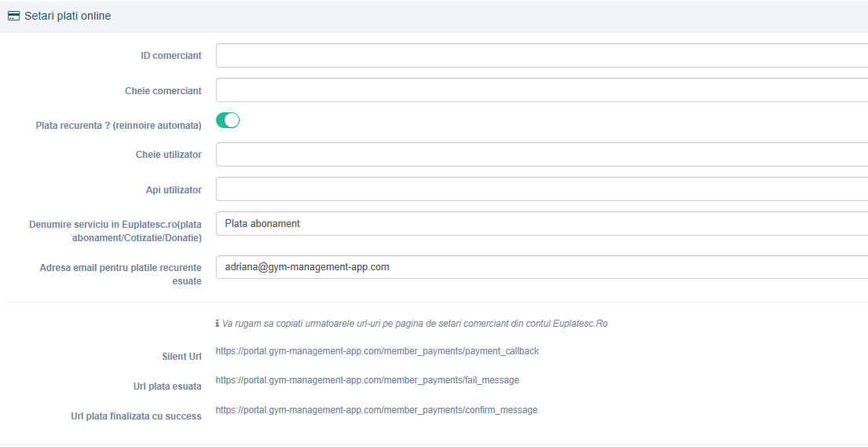Image resolution: width=868 pixels, height=447 pixels.
Task: Click the ID comerciant label
Action: 171,56
